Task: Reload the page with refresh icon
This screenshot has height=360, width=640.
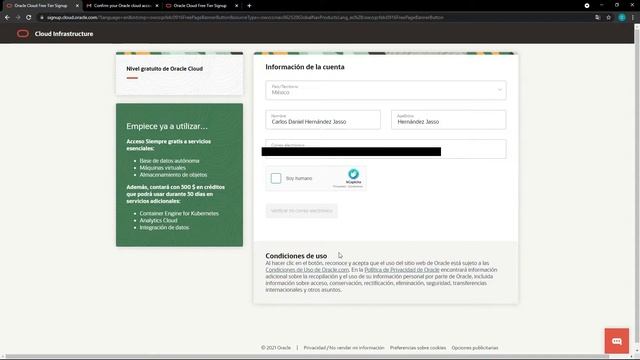Action: [29, 18]
